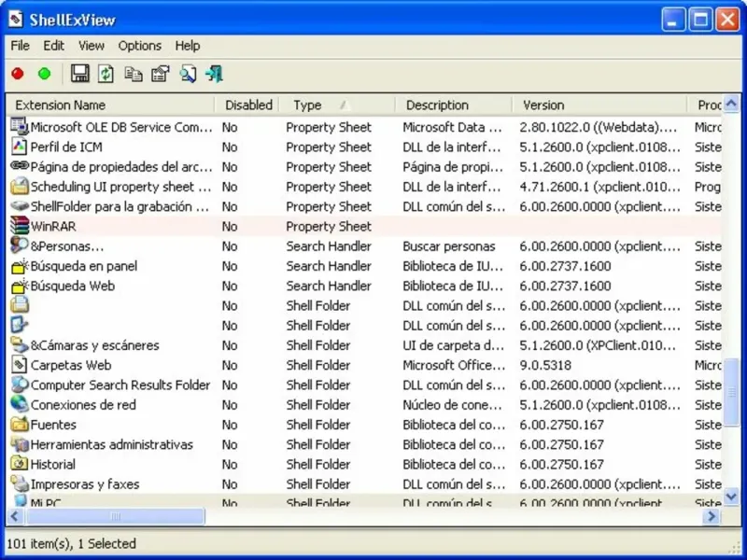The image size is (747, 560).
Task: Click the horizontal scrollbar right arrow
Action: 712,516
